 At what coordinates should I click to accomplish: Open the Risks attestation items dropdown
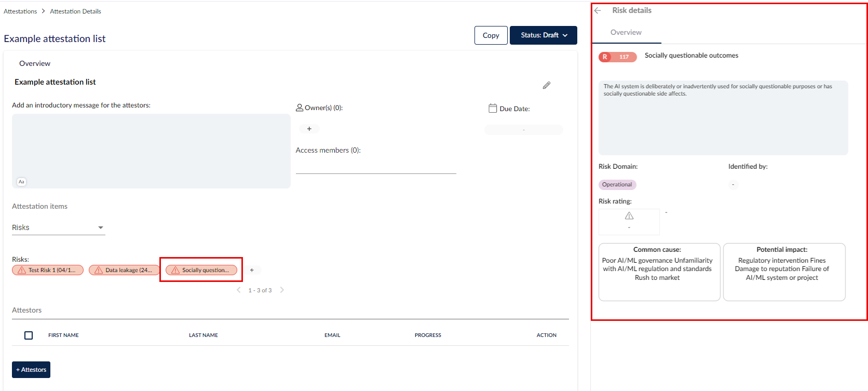(x=59, y=227)
